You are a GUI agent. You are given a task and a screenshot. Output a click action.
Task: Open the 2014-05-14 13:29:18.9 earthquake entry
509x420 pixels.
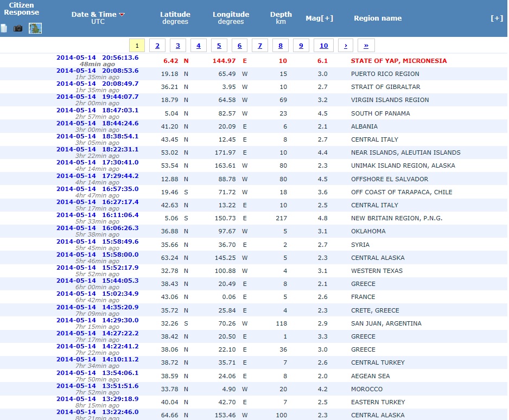(x=97, y=399)
